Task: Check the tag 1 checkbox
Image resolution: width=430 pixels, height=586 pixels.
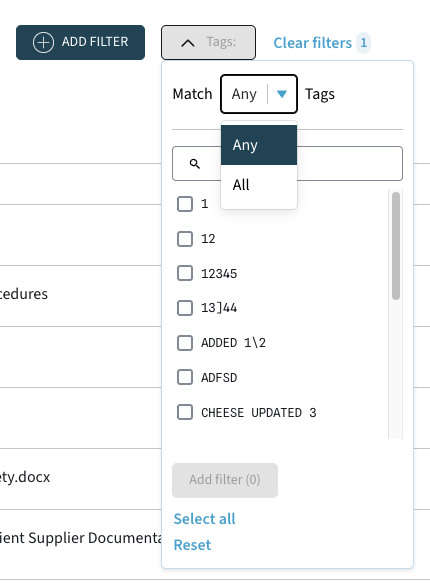Action: (x=185, y=204)
